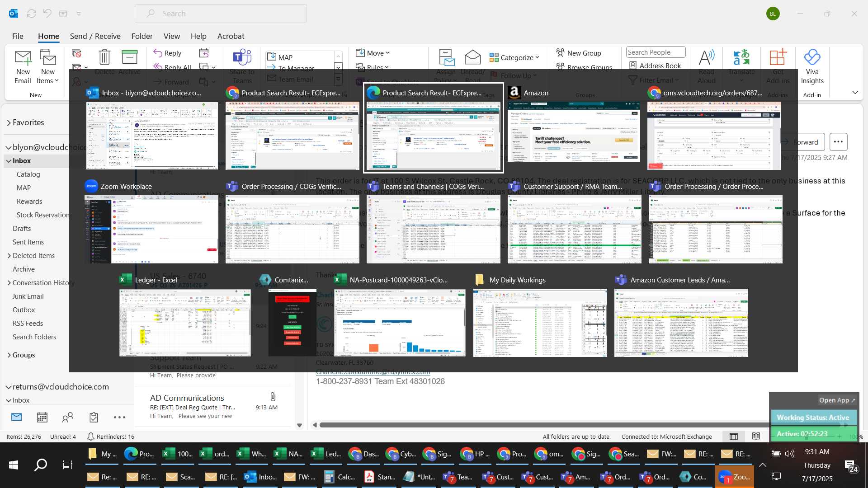Select the Junk Email folder

(x=28, y=296)
